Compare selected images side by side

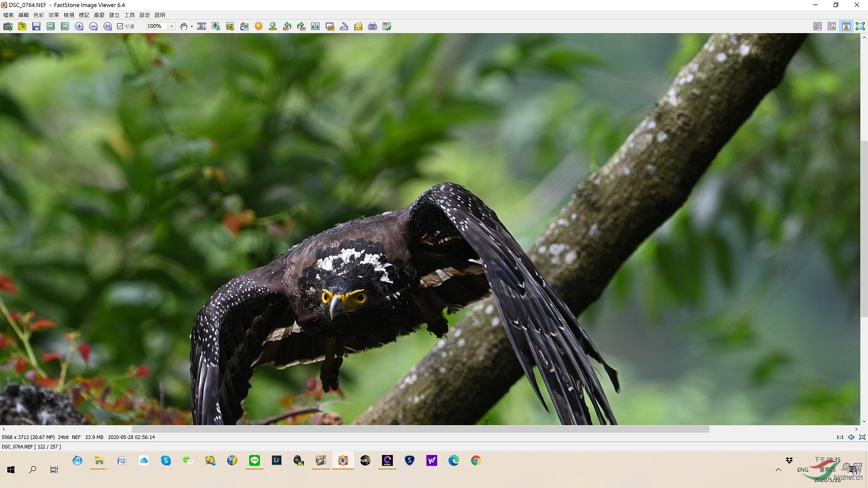[316, 26]
